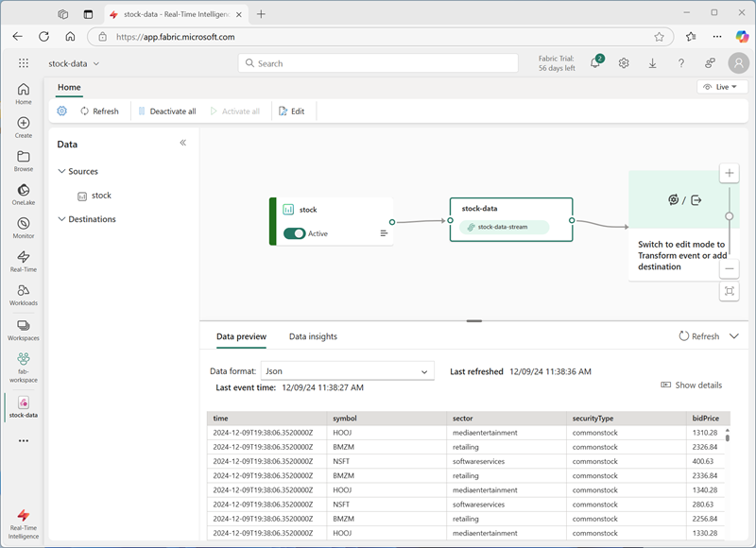The height and width of the screenshot is (548, 756).
Task: Click the canvas zoom slider handle
Action: click(729, 216)
